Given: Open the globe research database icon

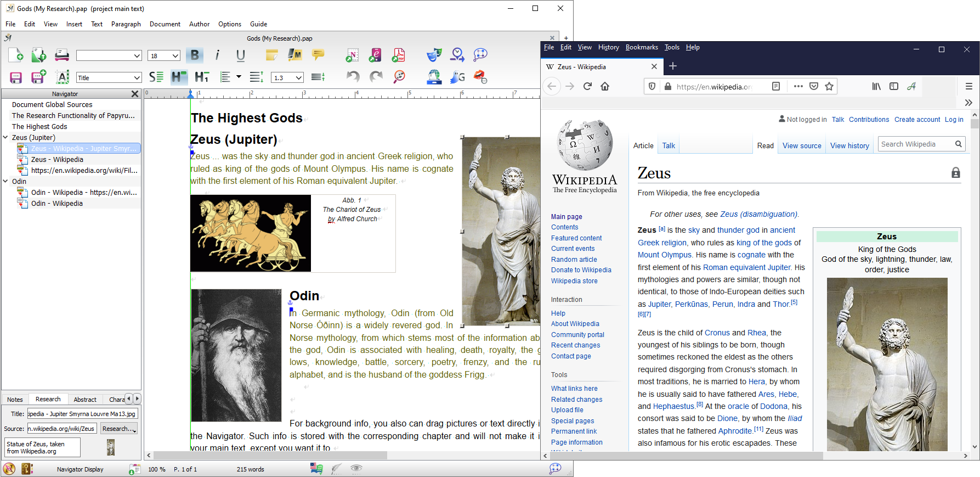Looking at the screenshot, I should 434,77.
